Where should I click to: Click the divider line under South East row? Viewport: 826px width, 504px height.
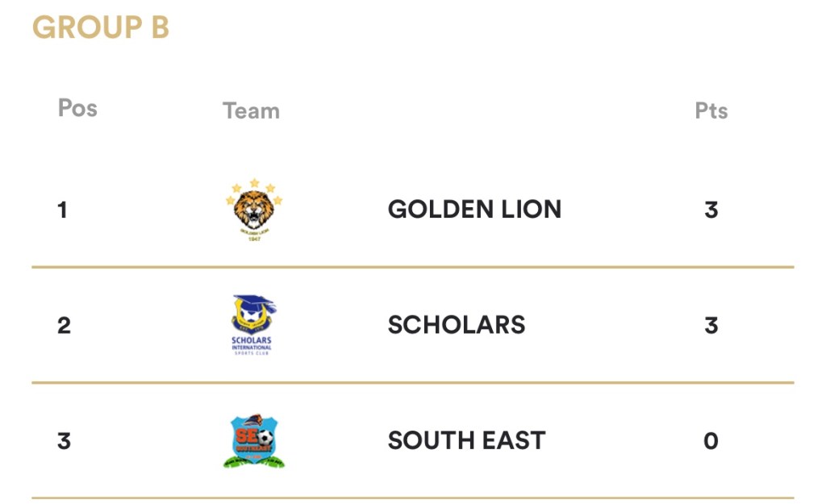(x=413, y=498)
